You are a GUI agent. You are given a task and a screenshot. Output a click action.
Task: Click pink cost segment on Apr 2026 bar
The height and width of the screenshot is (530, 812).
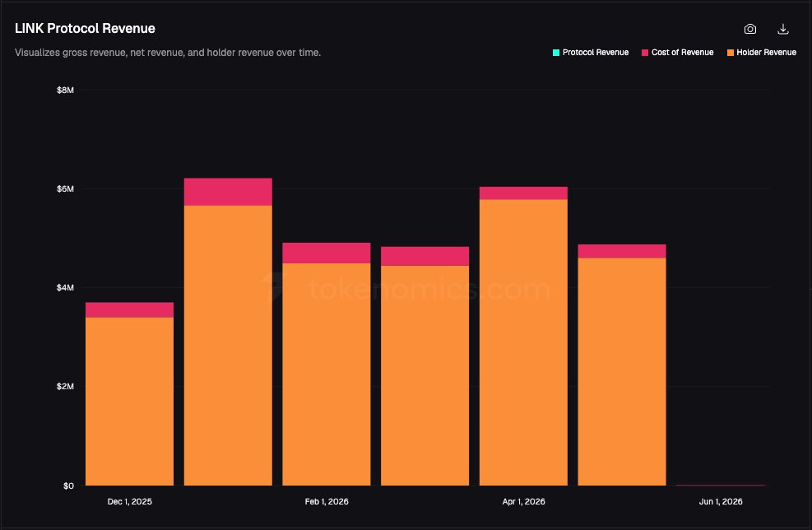pyautogui.click(x=523, y=193)
